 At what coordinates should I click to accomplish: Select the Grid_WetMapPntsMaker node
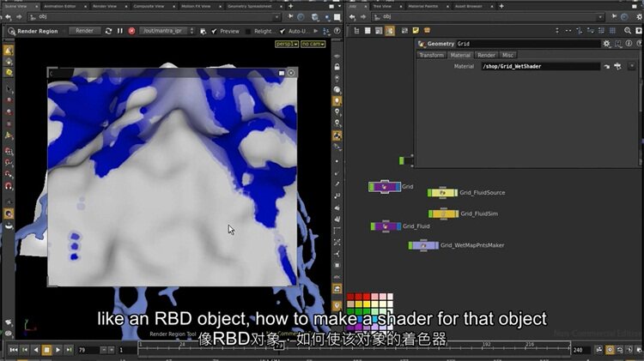[x=423, y=245]
